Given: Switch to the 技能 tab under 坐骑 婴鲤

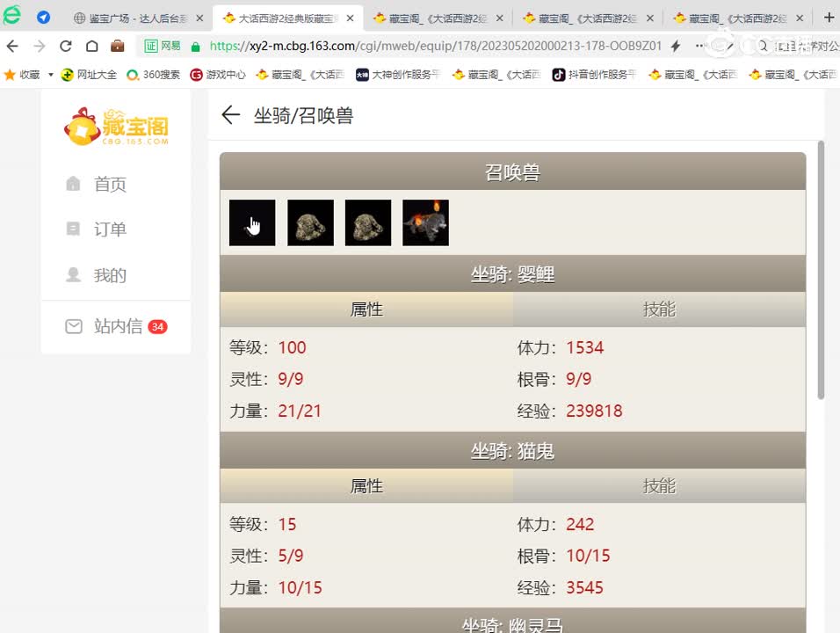Looking at the screenshot, I should click(659, 309).
